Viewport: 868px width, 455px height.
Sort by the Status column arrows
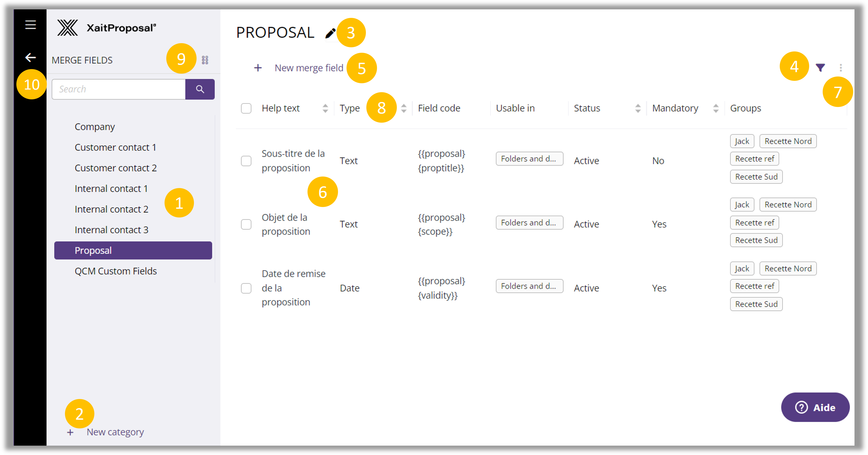pos(637,108)
